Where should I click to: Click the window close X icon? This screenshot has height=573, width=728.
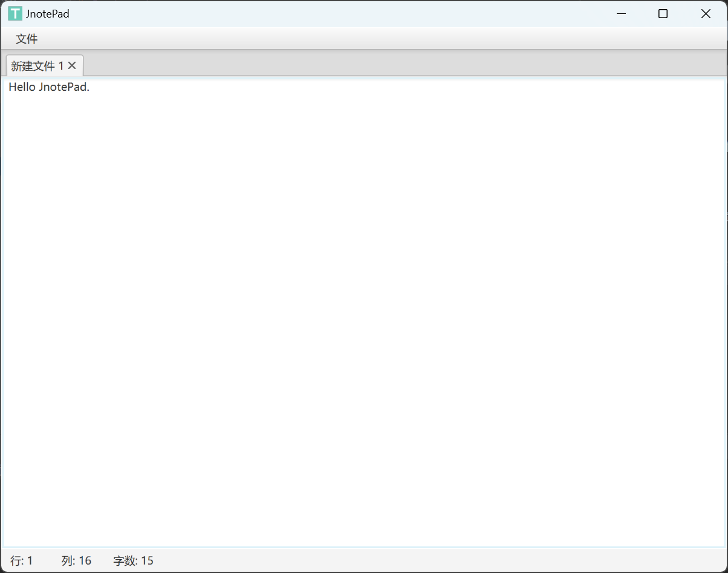point(706,13)
